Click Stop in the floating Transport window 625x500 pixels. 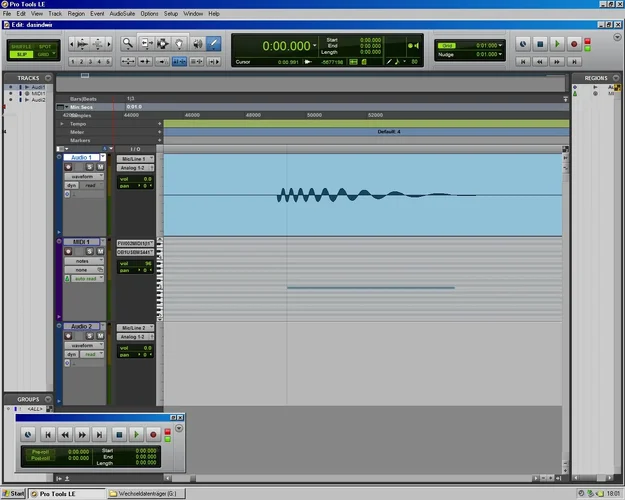[x=118, y=434]
